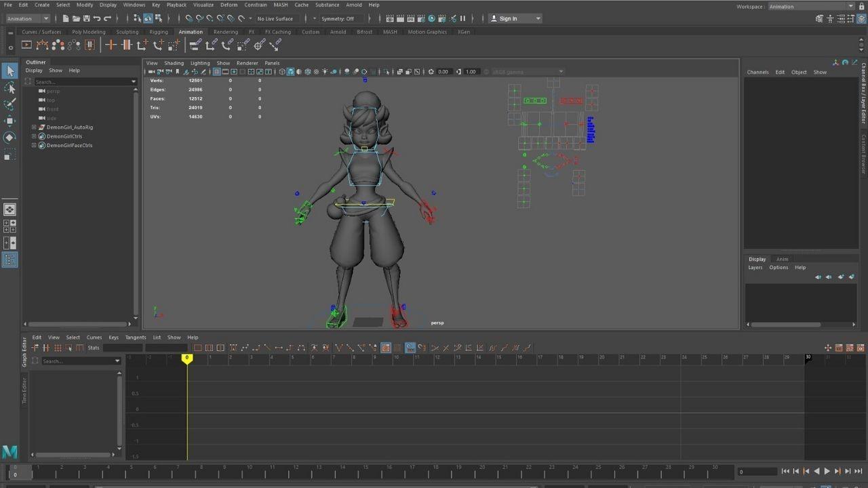The image size is (868, 488).
Task: Click the Undo arrow in the status line
Action: (98, 18)
